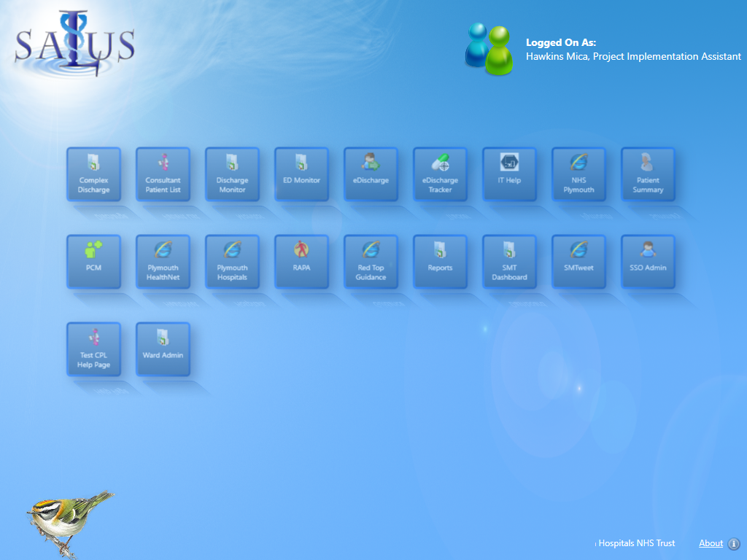747x560 pixels.
Task: Launch SMT Dashboard tile
Action: [509, 262]
